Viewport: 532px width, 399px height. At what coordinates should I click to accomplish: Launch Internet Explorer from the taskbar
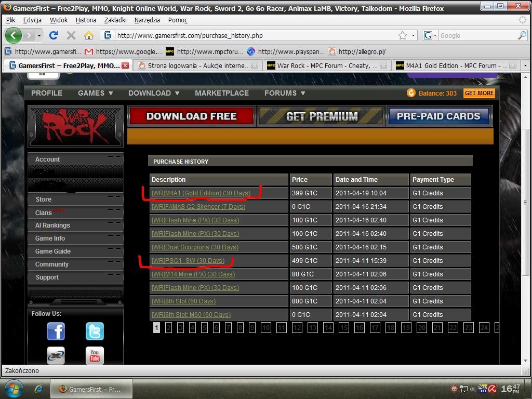tap(38, 389)
